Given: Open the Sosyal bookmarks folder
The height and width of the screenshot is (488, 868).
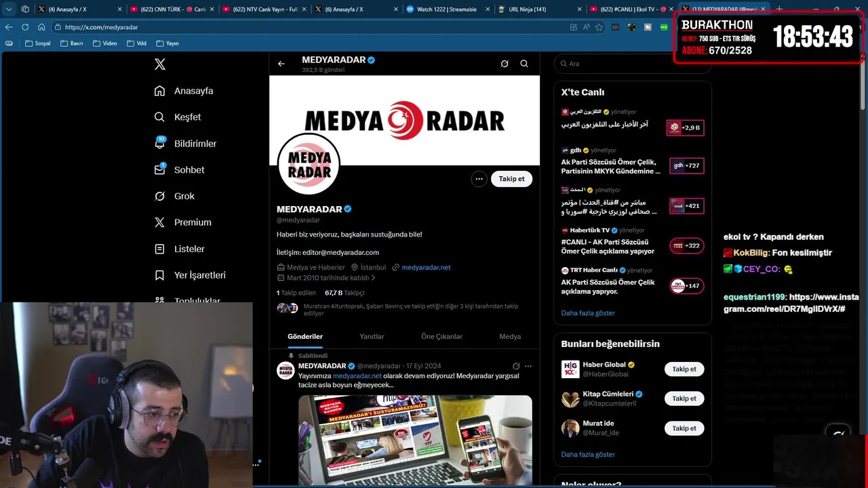Looking at the screenshot, I should pyautogui.click(x=37, y=43).
